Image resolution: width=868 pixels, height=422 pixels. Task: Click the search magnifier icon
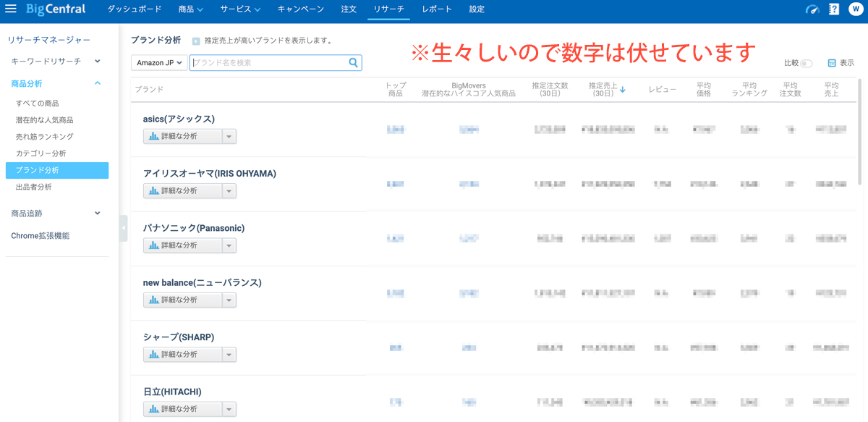[x=354, y=63]
